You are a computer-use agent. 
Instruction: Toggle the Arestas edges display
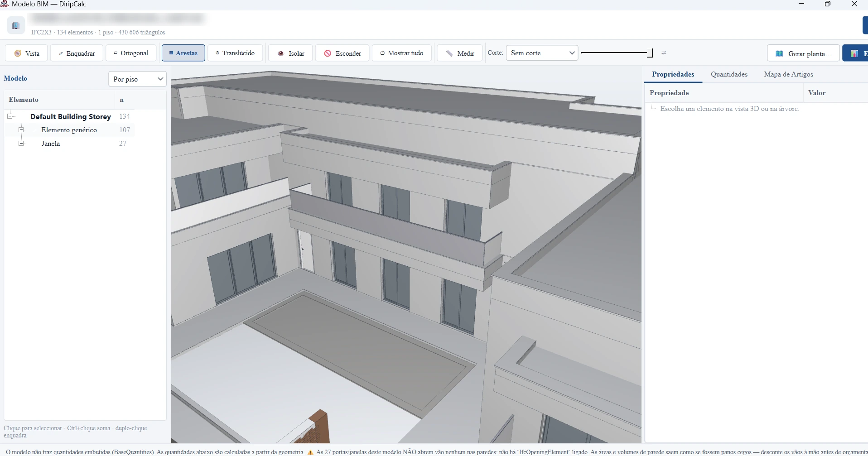pyautogui.click(x=183, y=53)
